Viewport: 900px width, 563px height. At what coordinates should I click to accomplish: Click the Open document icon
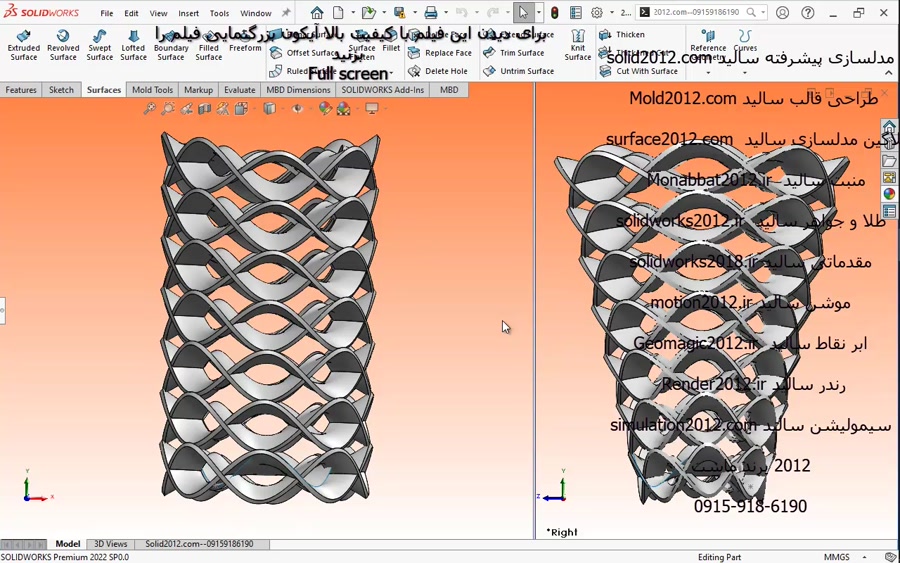coord(368,12)
